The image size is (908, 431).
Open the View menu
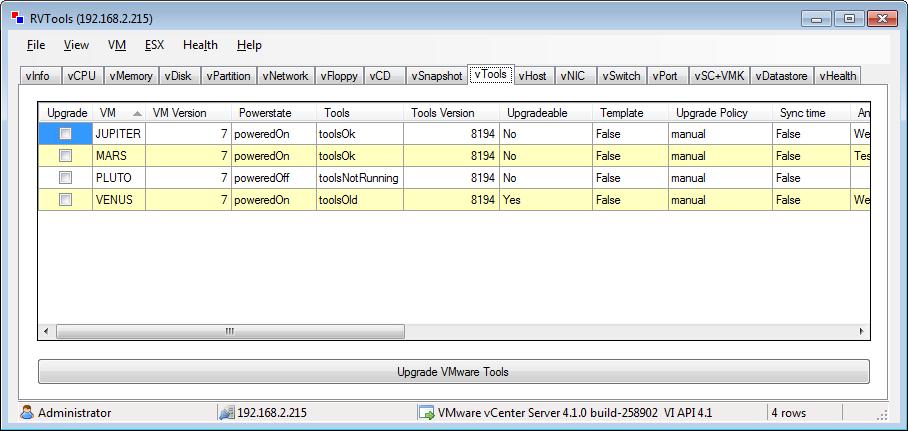tap(76, 45)
